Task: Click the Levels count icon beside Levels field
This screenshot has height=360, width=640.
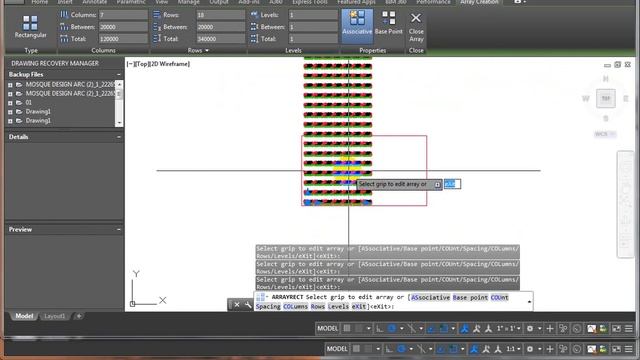Action: coord(254,15)
